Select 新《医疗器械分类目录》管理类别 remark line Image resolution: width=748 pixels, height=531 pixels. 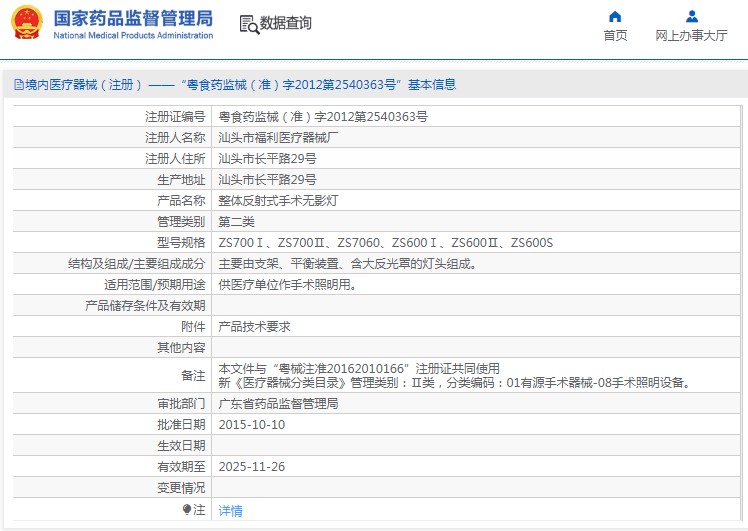pos(455,383)
